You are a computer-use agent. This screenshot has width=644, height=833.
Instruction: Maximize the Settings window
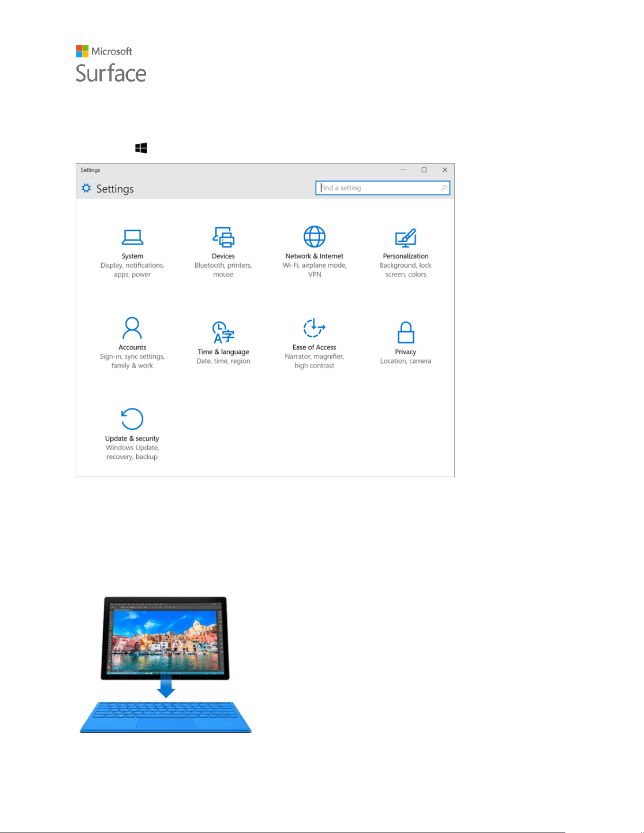coord(424,170)
